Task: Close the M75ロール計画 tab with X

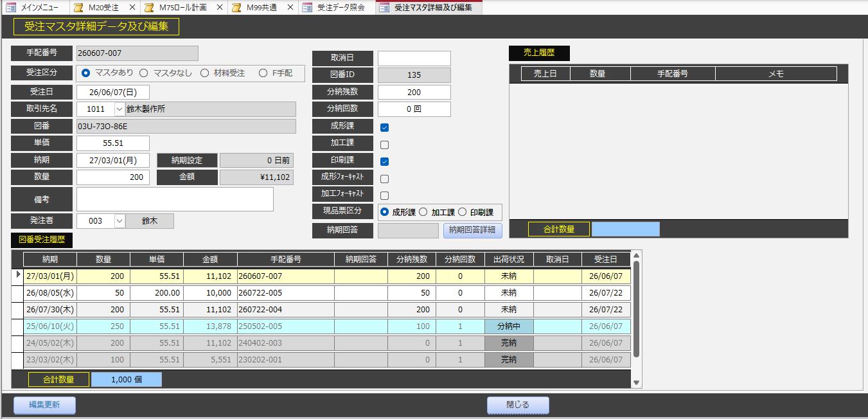Action: coord(219,8)
